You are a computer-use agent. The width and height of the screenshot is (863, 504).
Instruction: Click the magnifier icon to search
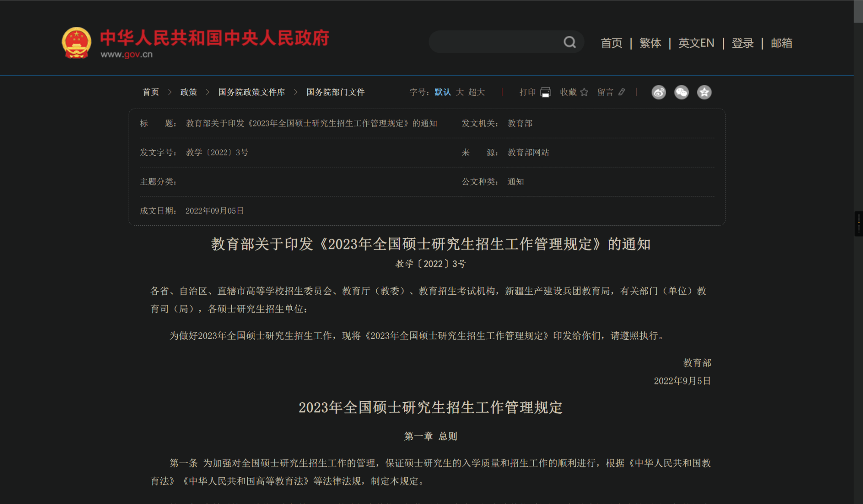(569, 42)
